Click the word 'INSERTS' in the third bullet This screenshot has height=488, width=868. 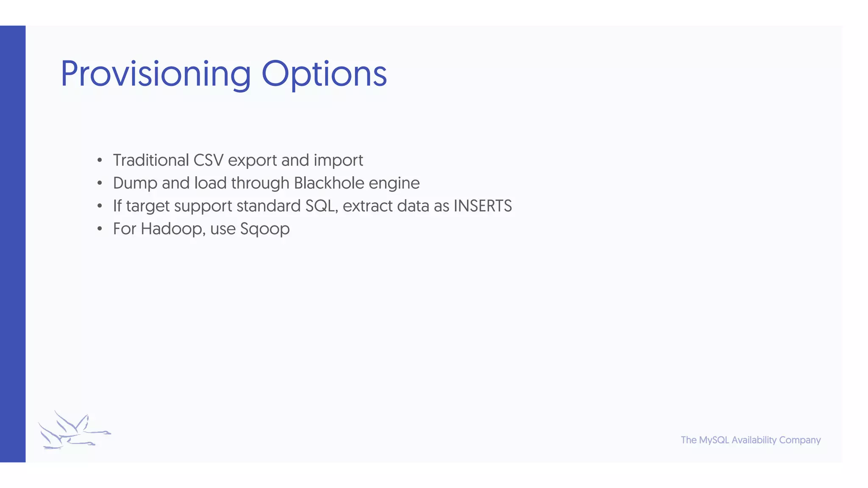(483, 206)
